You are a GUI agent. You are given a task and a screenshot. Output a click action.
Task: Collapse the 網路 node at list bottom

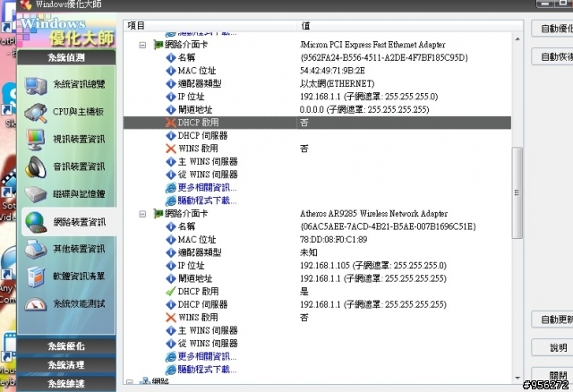pos(130,382)
